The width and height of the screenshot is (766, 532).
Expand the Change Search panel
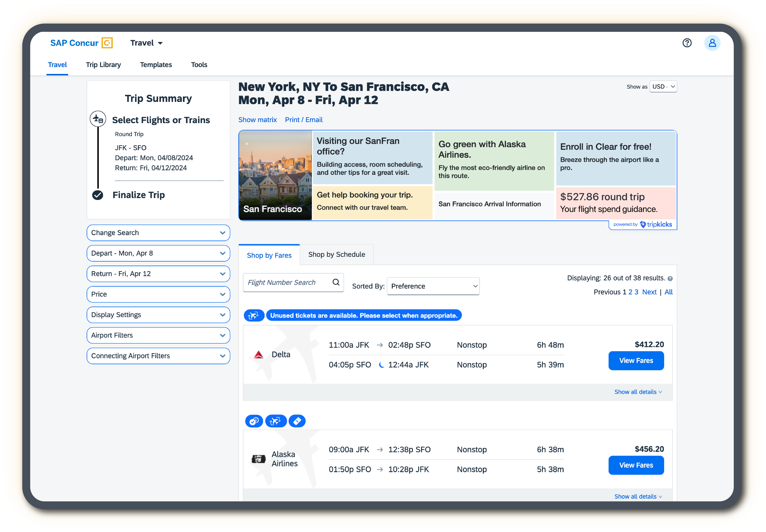(x=158, y=233)
